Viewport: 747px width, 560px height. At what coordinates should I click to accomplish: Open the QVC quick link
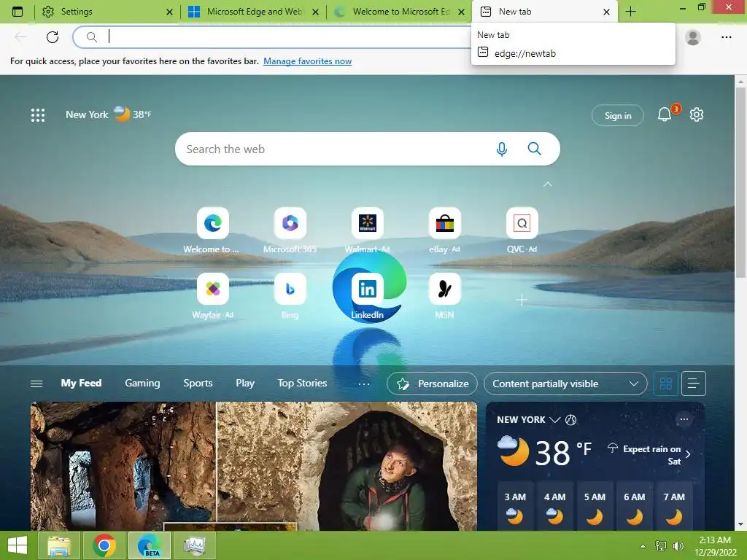coord(522,230)
